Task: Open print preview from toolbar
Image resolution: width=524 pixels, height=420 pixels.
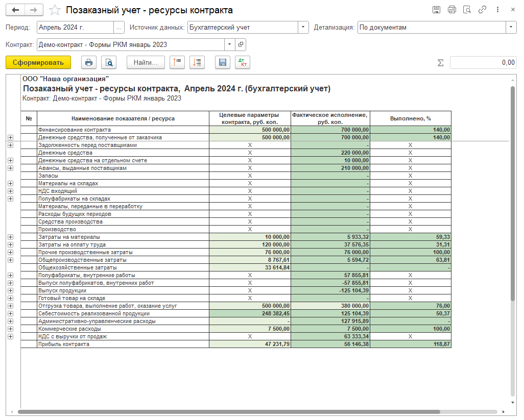Action: tap(109, 62)
